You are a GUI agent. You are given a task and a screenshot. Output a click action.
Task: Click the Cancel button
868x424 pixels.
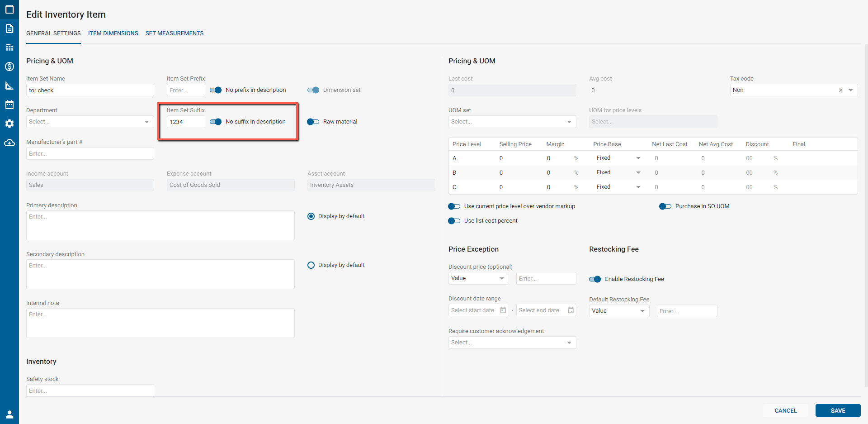point(785,410)
